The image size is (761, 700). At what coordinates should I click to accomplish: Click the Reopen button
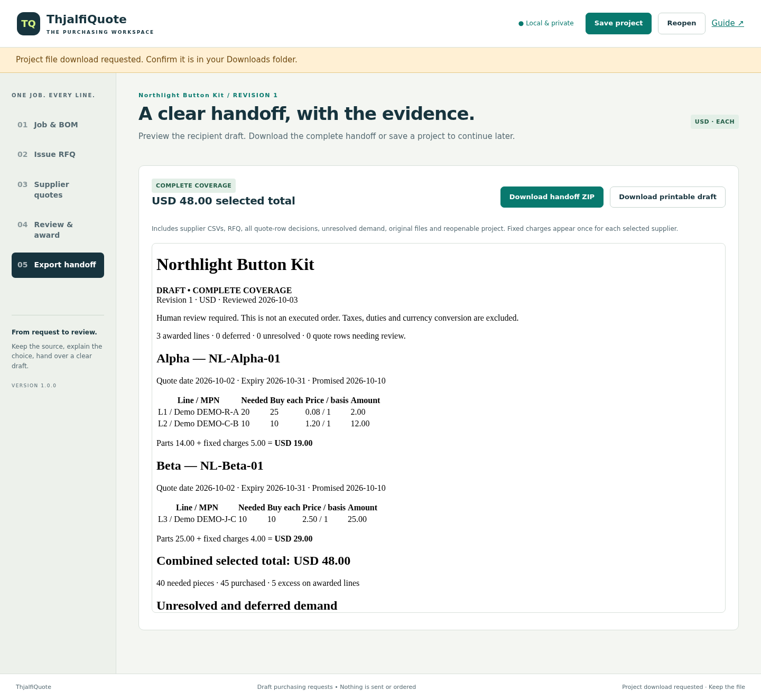tap(682, 23)
